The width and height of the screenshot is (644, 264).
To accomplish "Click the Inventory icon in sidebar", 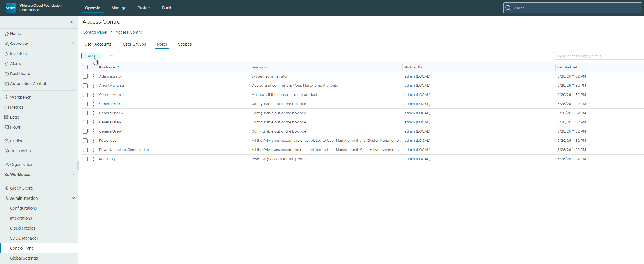I will pyautogui.click(x=7, y=53).
